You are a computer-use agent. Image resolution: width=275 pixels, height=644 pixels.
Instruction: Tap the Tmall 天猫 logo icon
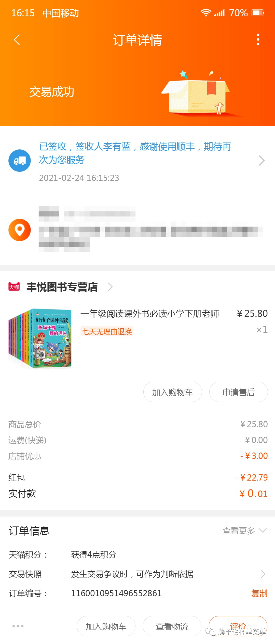pos(14,287)
